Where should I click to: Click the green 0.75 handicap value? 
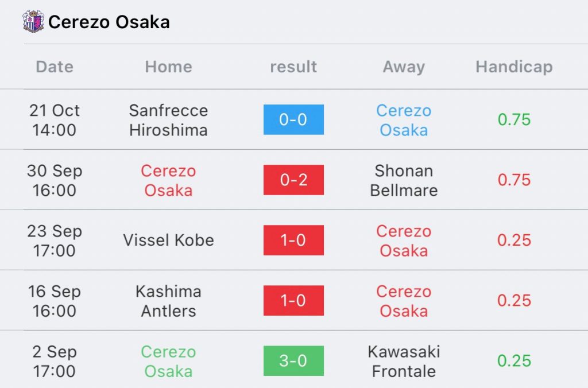(514, 119)
